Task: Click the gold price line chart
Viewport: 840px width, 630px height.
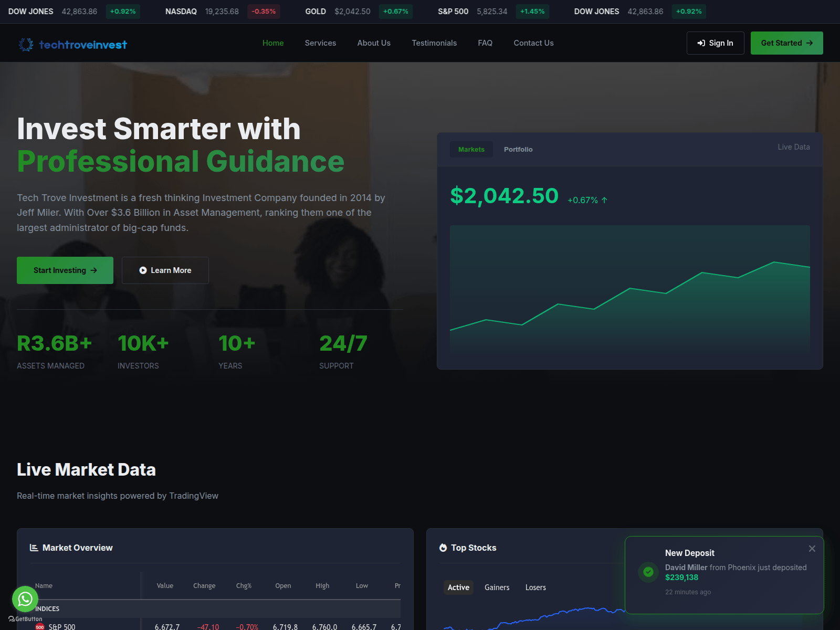Action: 630,289
